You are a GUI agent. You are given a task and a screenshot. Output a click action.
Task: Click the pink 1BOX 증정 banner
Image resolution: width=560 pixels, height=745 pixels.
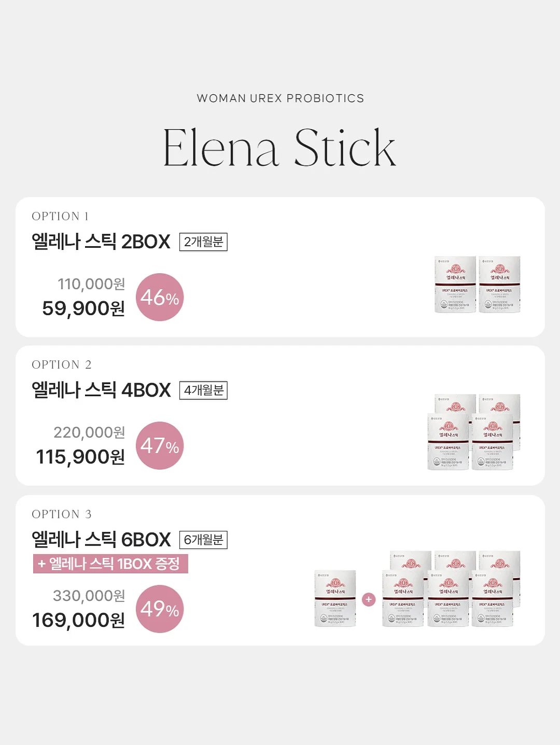(110, 564)
